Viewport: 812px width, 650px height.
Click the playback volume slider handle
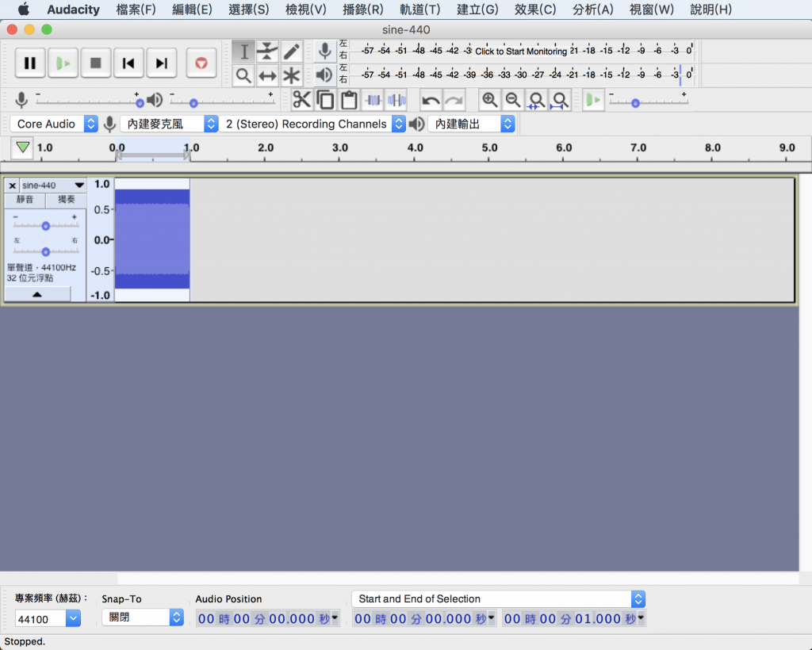(x=193, y=103)
